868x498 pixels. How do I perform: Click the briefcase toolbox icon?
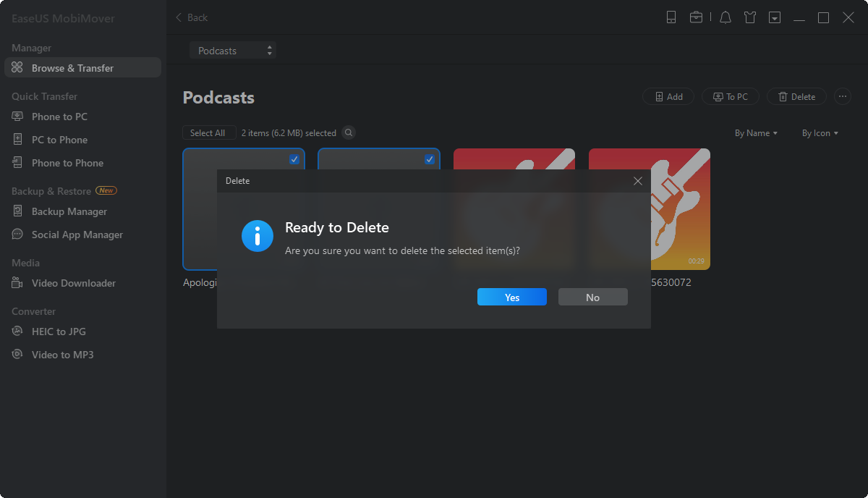[696, 17]
